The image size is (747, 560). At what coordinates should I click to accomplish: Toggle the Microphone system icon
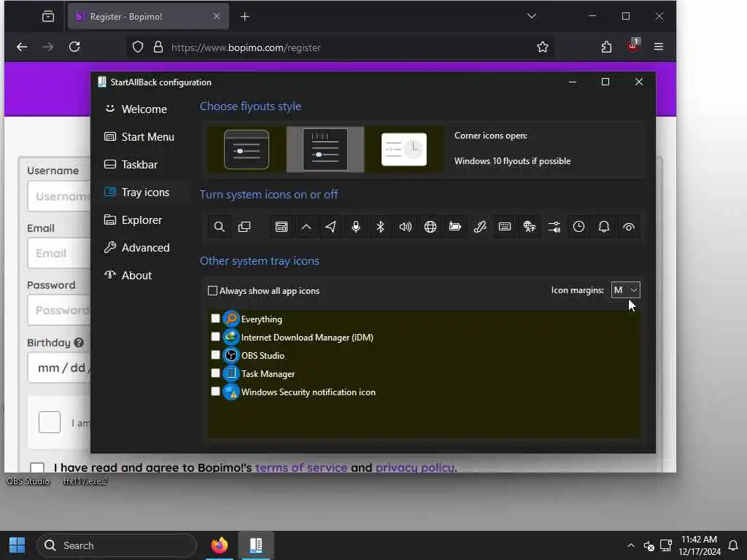click(356, 227)
